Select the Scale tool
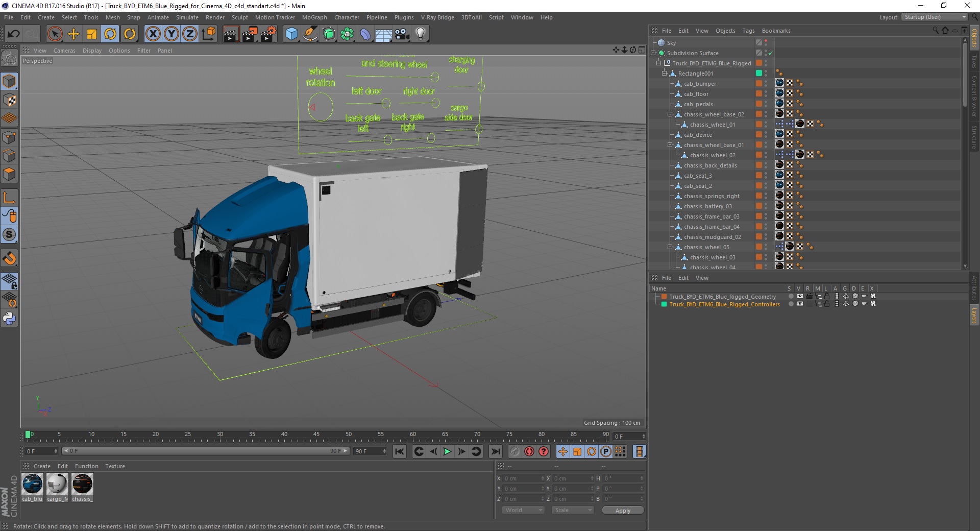The image size is (980, 531). click(92, 34)
